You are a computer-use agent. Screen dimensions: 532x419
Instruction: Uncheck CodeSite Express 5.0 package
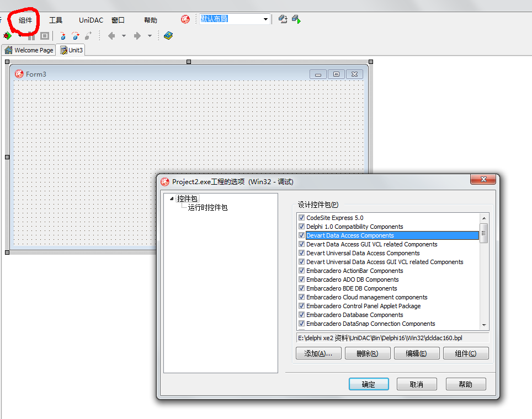[301, 218]
